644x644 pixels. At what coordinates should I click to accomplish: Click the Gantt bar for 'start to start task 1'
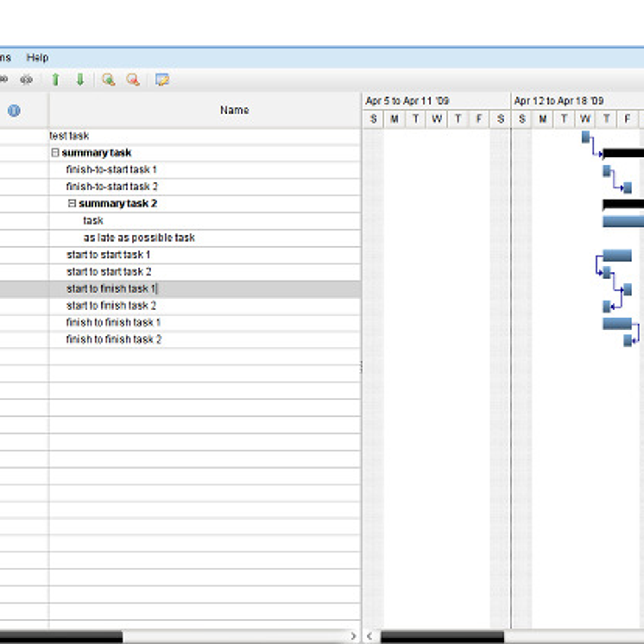click(617, 255)
